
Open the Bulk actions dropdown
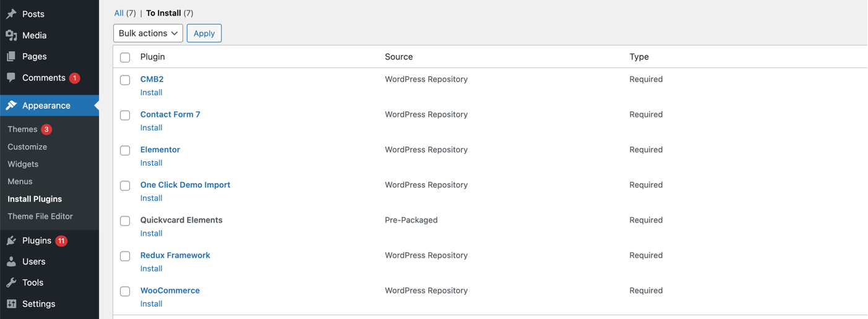[x=148, y=33]
